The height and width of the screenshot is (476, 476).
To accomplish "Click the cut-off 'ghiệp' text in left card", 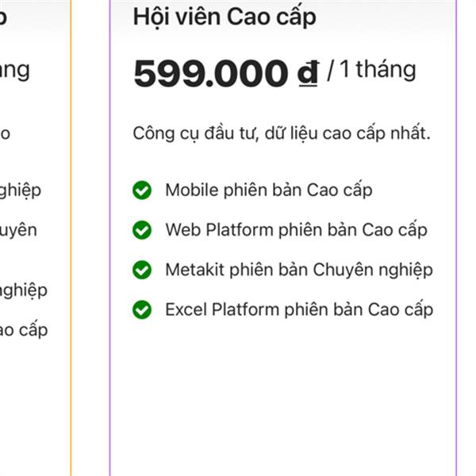I will point(21,190).
